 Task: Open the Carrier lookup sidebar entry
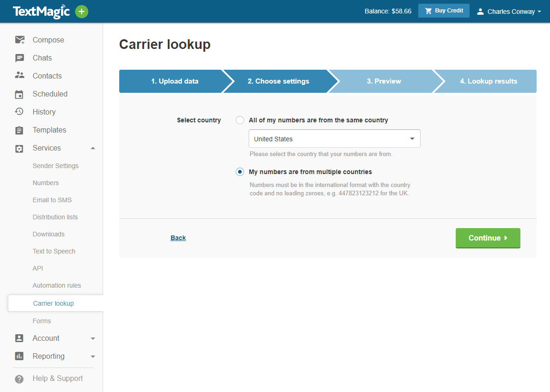click(53, 303)
